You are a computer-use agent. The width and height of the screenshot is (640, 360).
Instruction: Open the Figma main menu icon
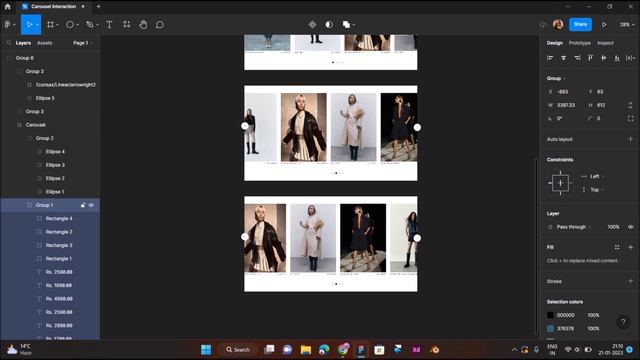8,24
